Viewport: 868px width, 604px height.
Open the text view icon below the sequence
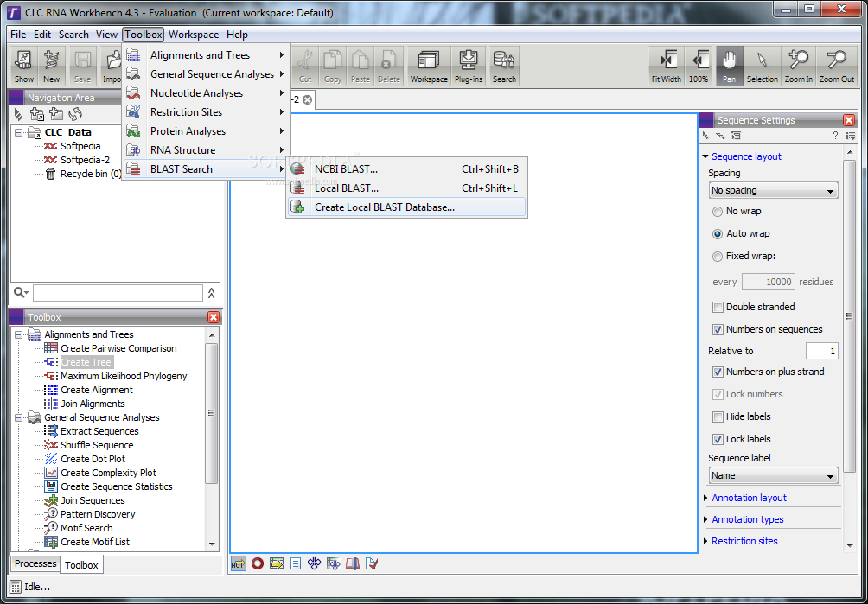(x=296, y=563)
